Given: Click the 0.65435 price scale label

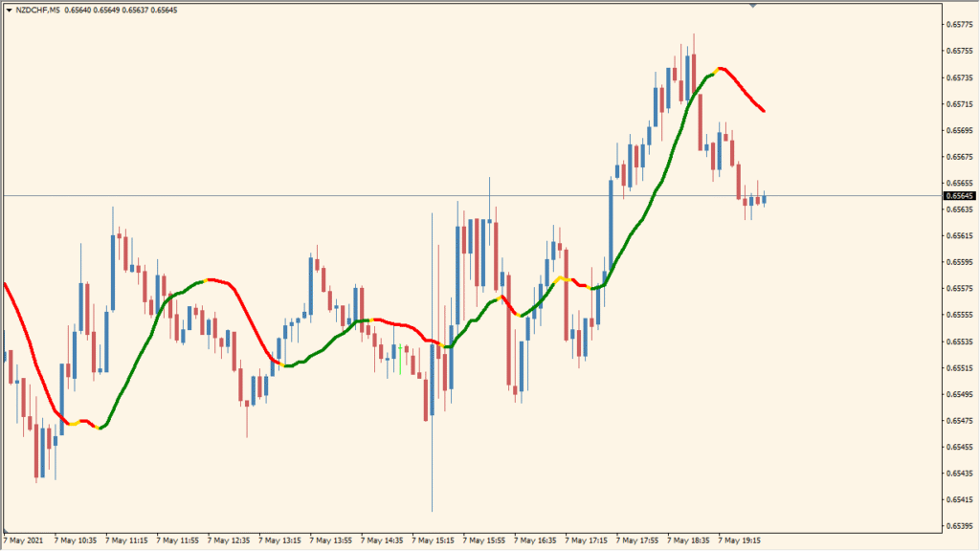Looking at the screenshot, I should [959, 473].
